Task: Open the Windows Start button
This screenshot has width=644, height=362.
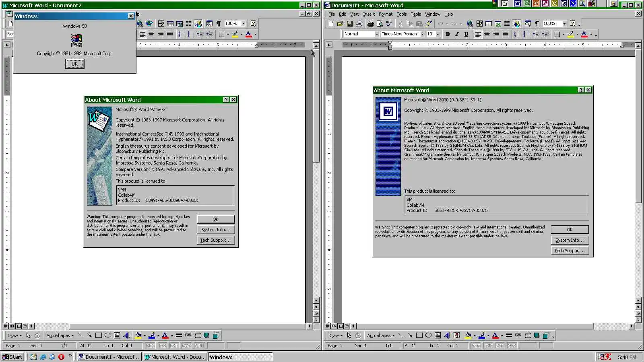Action: coord(12,357)
